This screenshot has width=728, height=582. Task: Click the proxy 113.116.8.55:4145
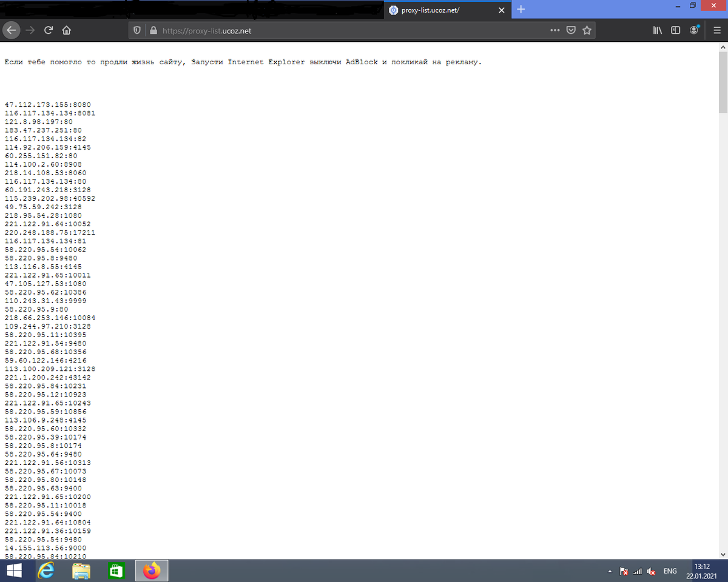43,266
